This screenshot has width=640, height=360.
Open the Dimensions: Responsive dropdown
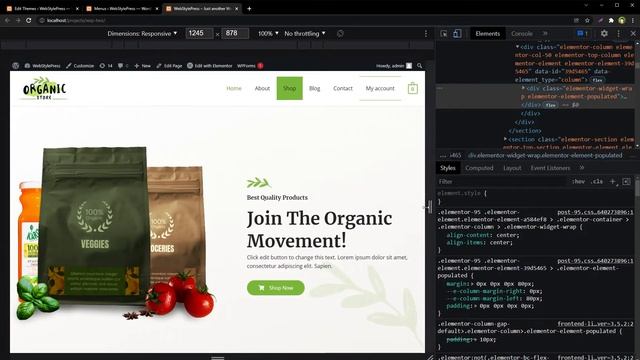[142, 33]
